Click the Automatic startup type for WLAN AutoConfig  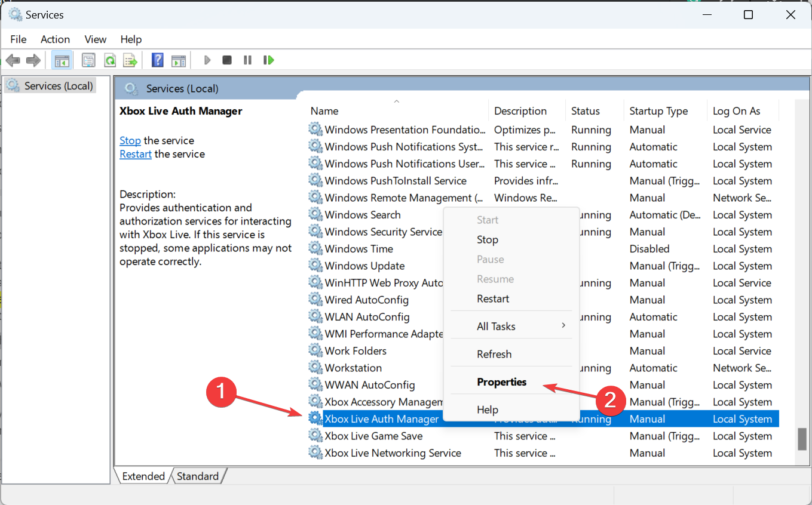[x=654, y=317]
